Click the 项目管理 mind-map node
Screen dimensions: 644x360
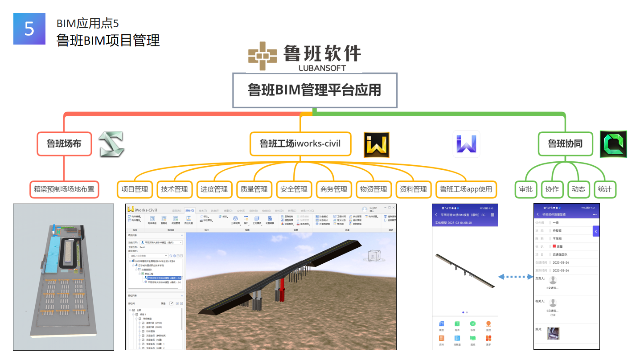tap(135, 189)
